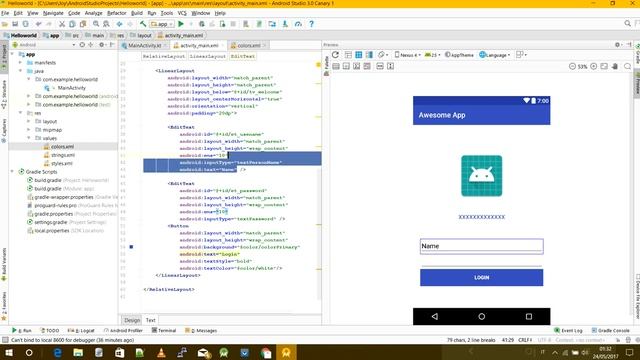Toggle the Project tool window side tab
Image resolution: width=640 pixels, height=360 pixels.
[x=4, y=56]
